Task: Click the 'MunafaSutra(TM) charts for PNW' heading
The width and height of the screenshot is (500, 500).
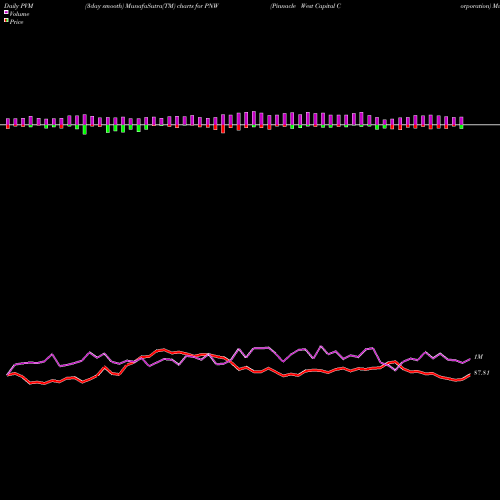Action: coord(172,6)
